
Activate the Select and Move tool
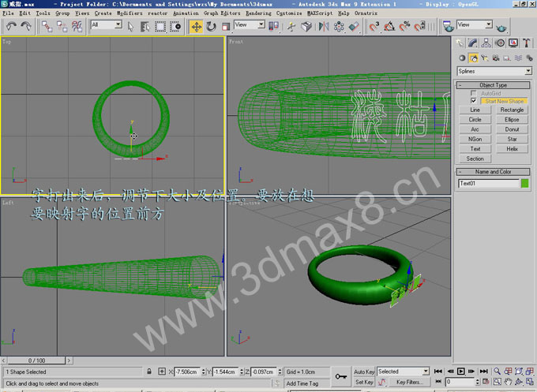[196, 26]
